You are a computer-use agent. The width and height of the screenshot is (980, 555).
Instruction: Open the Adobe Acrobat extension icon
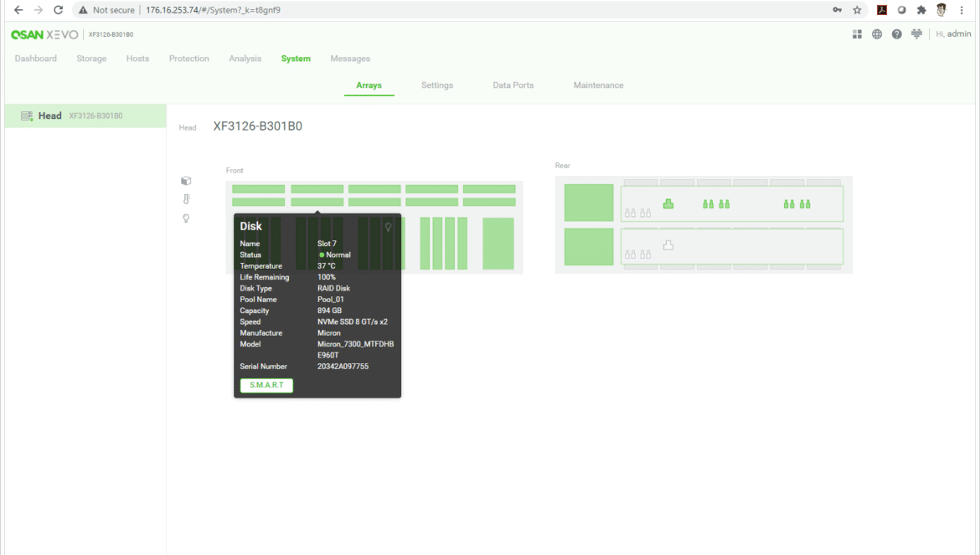pyautogui.click(x=882, y=10)
